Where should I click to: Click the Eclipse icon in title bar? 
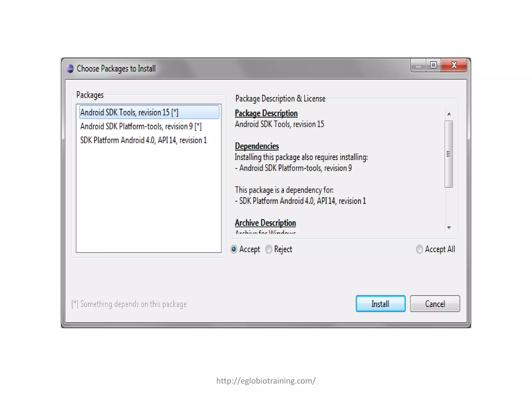pyautogui.click(x=70, y=69)
